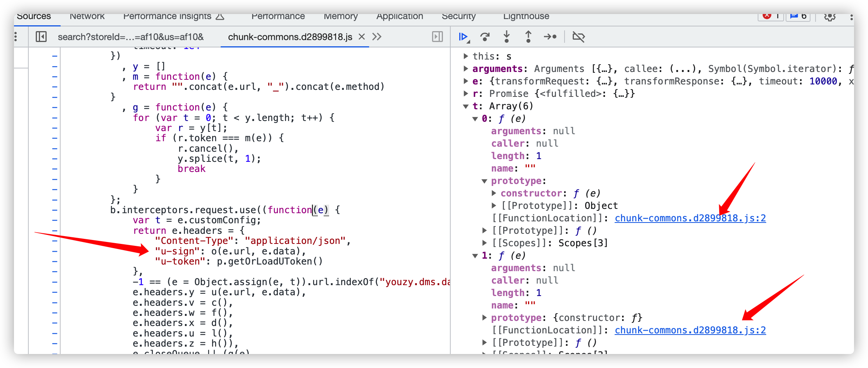Collapse array item 0 function

point(475,119)
